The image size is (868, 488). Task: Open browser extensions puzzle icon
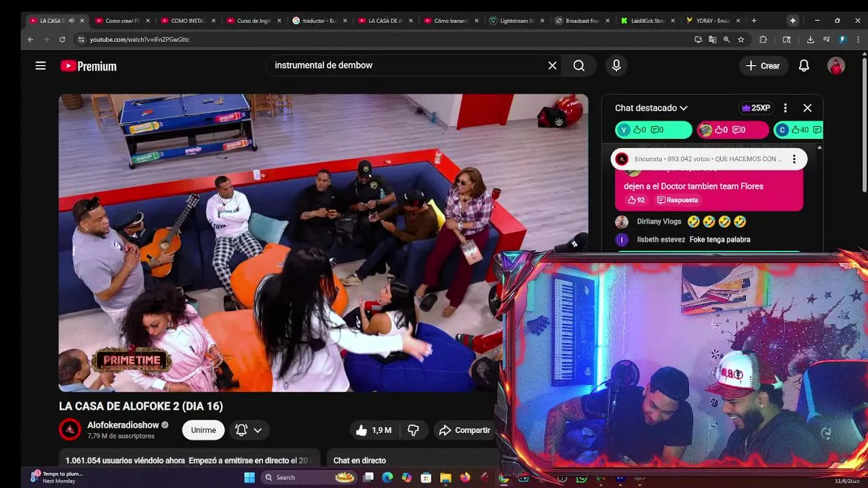point(763,39)
